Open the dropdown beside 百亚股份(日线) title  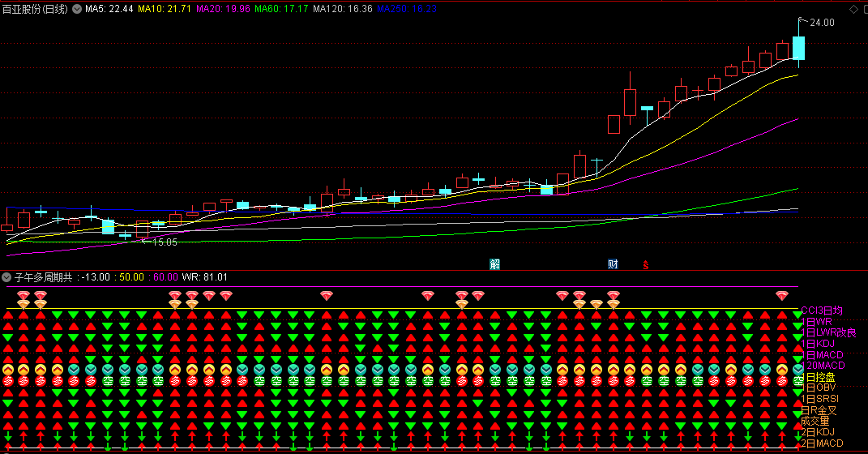pos(77,9)
